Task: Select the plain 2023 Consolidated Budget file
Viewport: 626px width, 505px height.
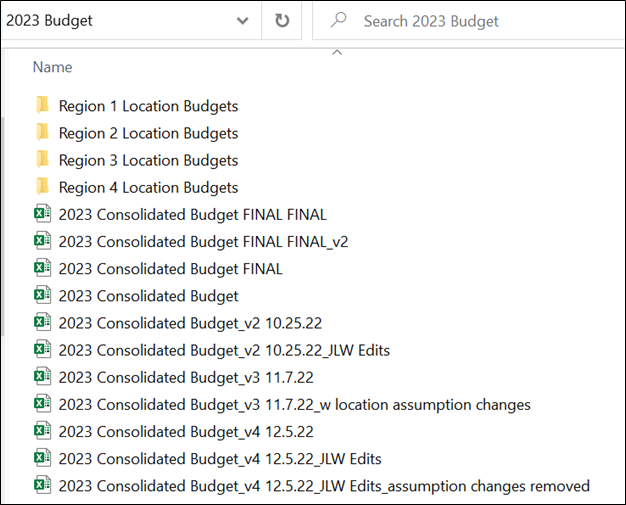Action: [x=148, y=296]
